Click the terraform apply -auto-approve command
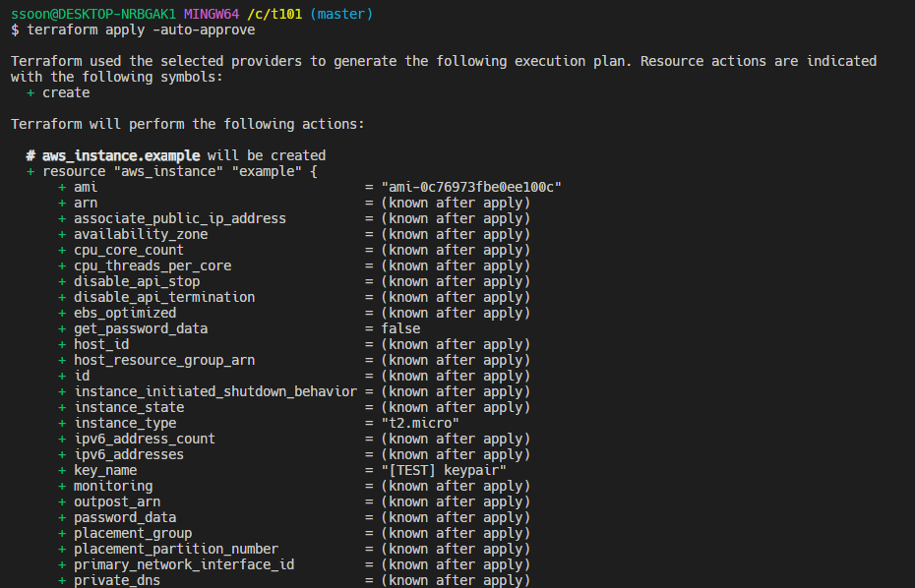The image size is (915, 588). (x=141, y=29)
